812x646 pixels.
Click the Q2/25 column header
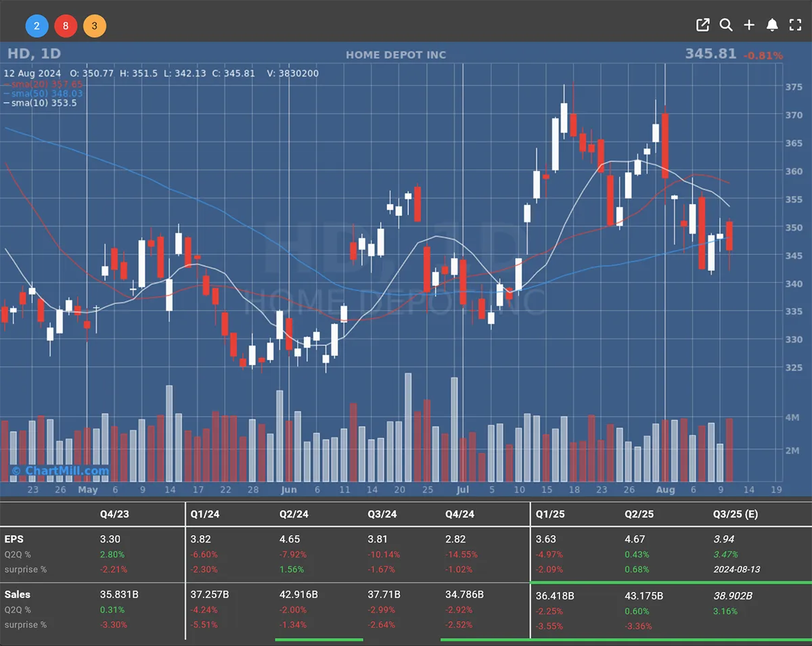point(639,514)
